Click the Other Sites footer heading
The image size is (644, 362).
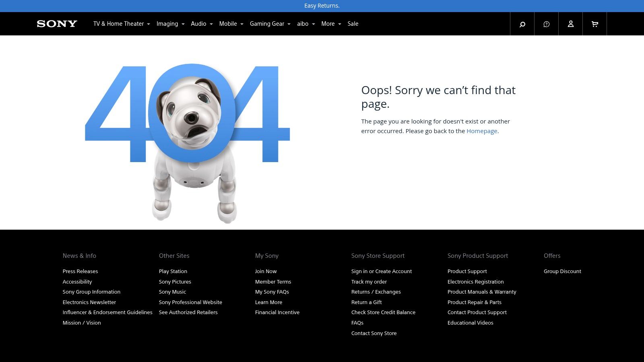click(174, 256)
